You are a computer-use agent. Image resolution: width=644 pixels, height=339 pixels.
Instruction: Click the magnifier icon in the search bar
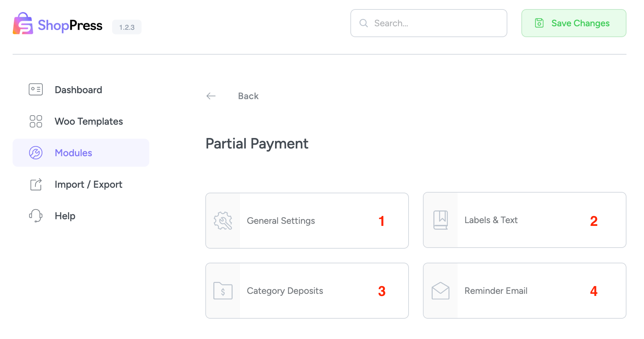363,23
